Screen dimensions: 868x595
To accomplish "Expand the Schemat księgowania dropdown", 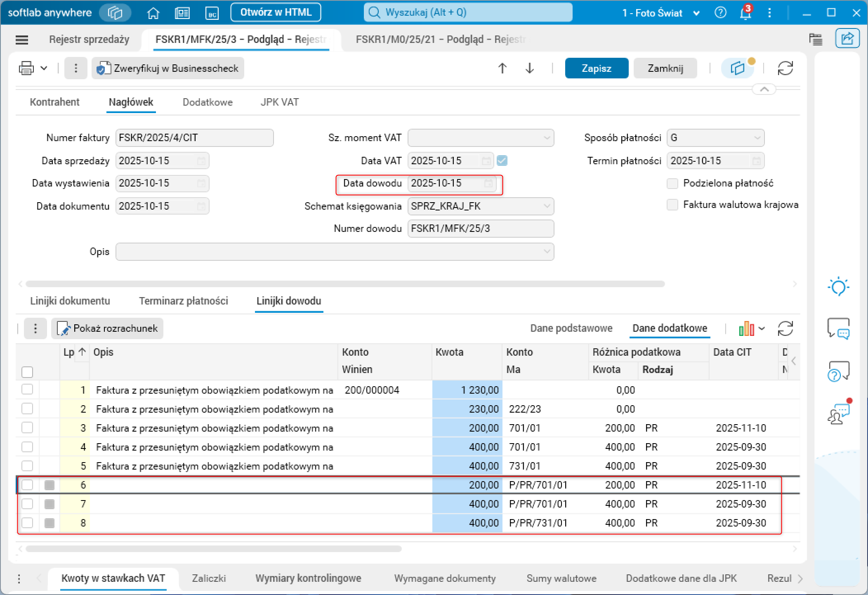I will [x=547, y=206].
